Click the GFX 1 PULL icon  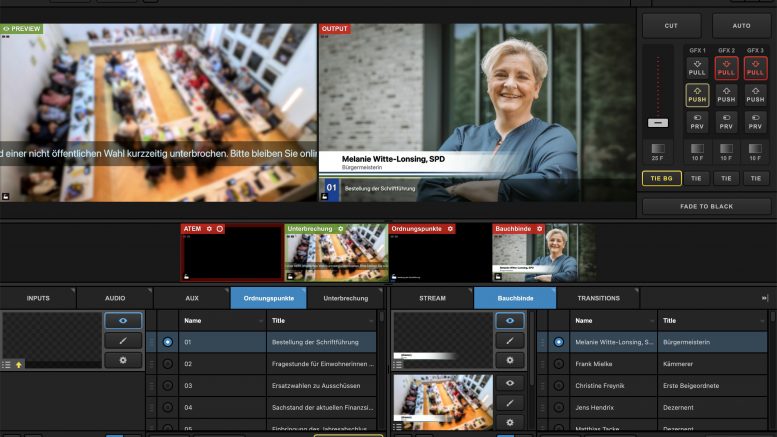pos(697,67)
